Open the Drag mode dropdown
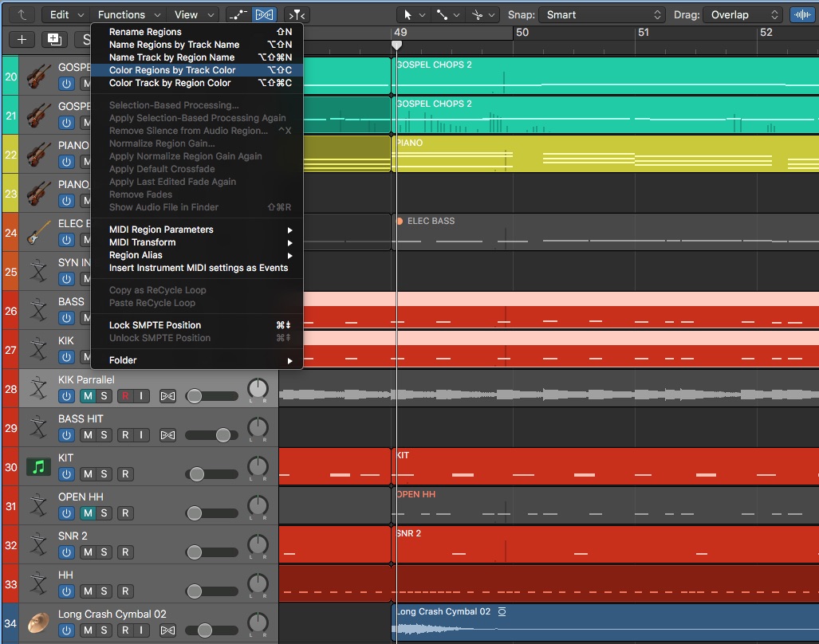Image resolution: width=819 pixels, height=644 pixels. 743,14
